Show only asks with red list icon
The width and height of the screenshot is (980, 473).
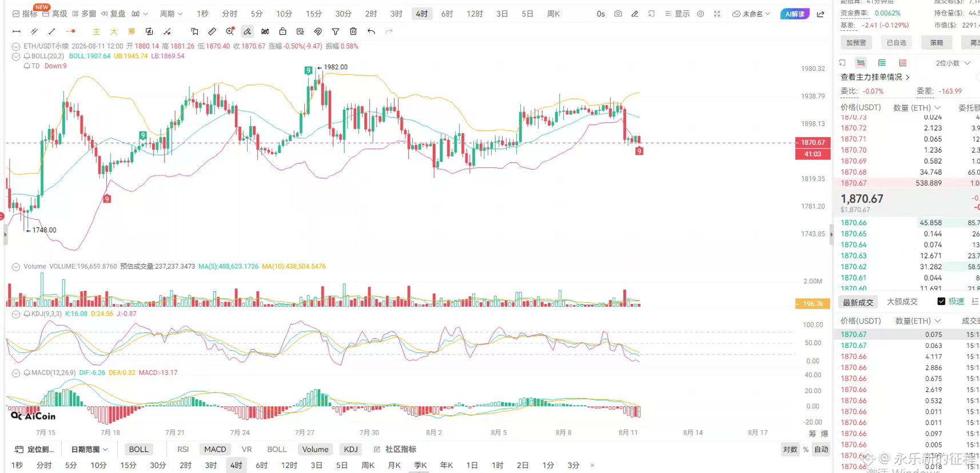[903, 63]
